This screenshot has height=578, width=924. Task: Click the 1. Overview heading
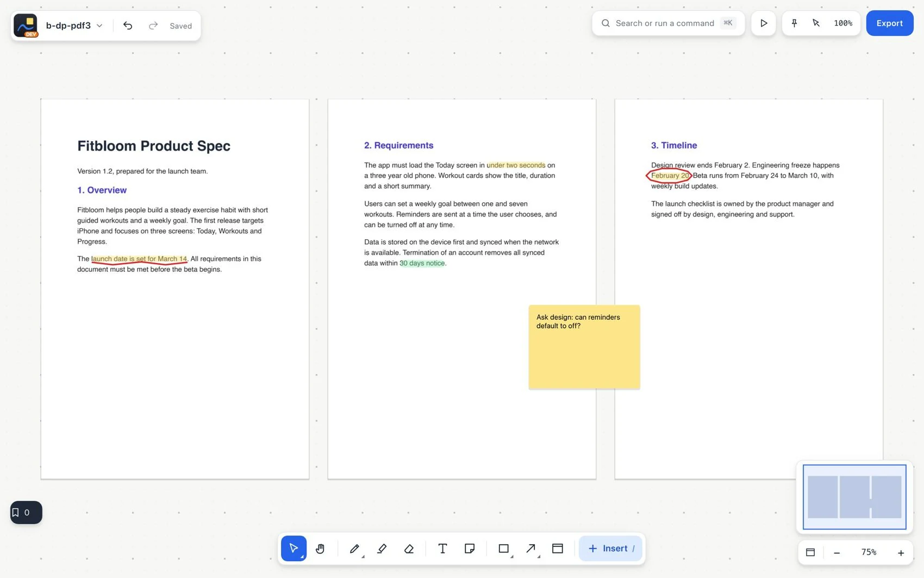coord(102,190)
